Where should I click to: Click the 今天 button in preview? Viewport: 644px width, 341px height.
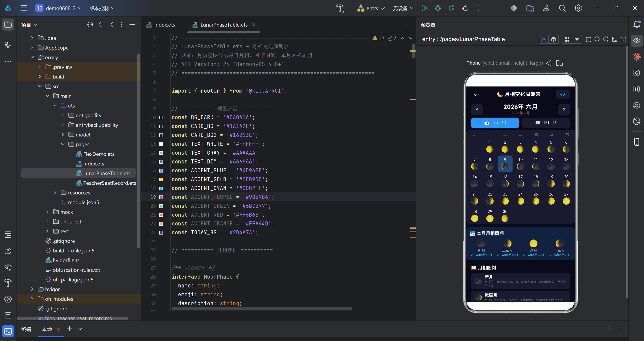point(562,94)
